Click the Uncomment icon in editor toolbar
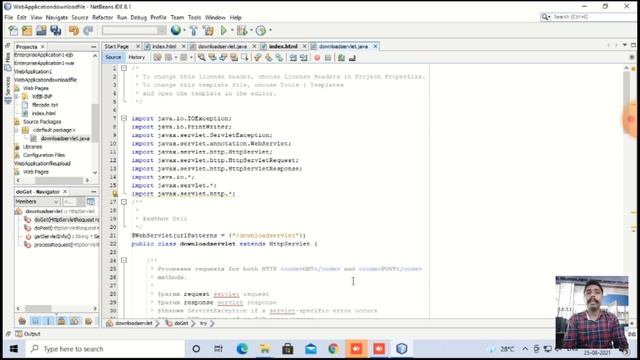Screen dimensions: 640x360 click(352, 58)
